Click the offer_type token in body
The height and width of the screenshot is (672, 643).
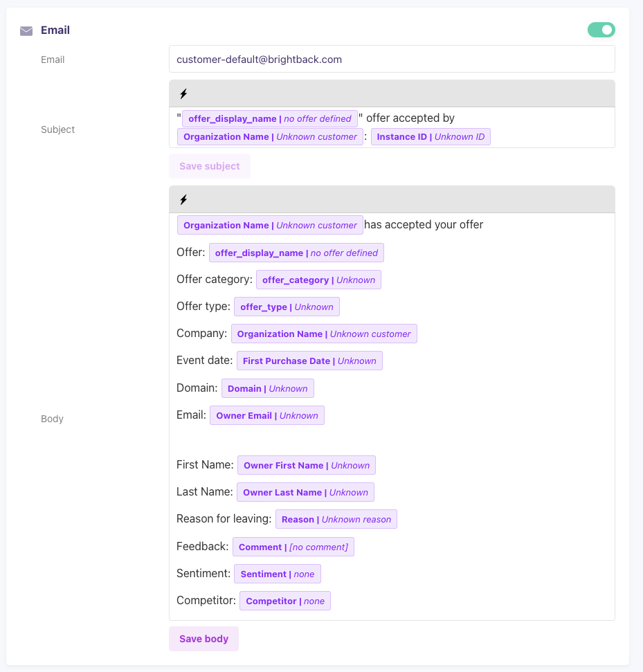pos(287,307)
